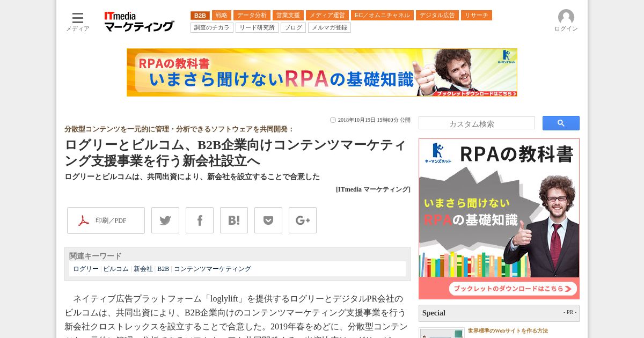
Task: Select the EC／オムニチャネル tab
Action: pyautogui.click(x=382, y=16)
